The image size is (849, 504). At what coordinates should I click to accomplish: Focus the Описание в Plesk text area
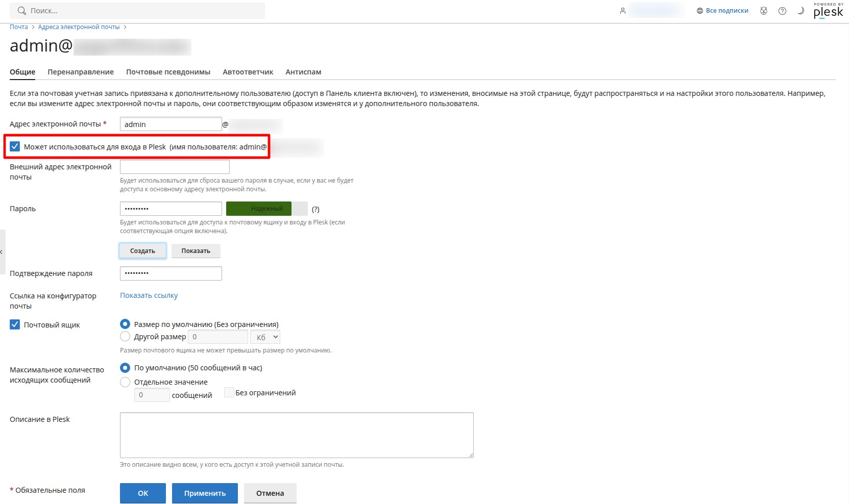pos(297,435)
